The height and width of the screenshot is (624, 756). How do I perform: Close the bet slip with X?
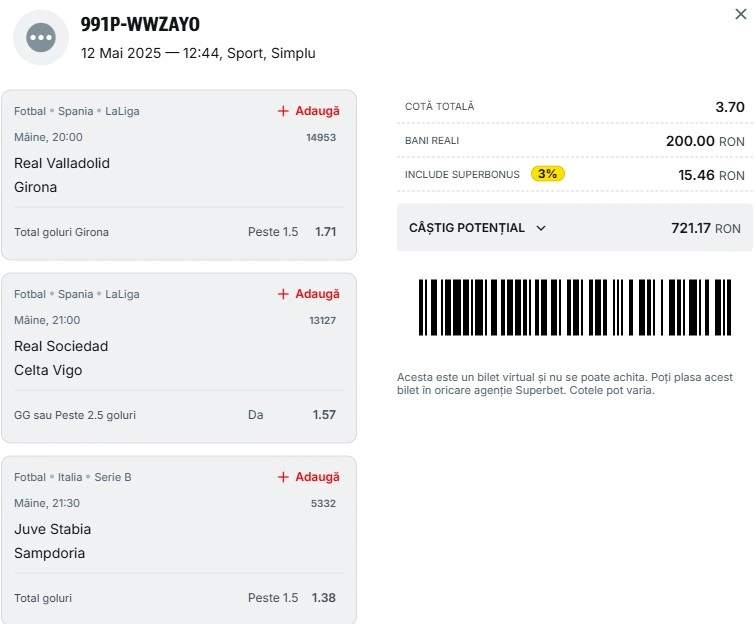coord(741,14)
